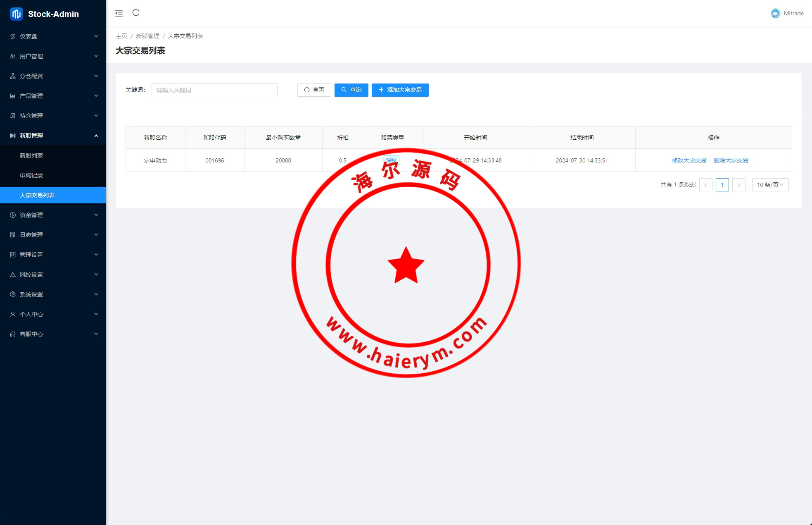Click the sidebar collapse icon in header
812x525 pixels.
tap(119, 13)
